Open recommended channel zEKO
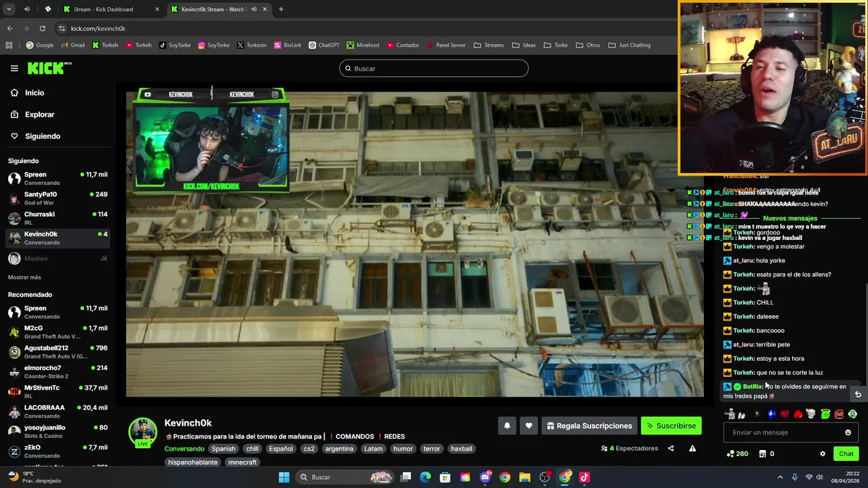 pyautogui.click(x=58, y=451)
